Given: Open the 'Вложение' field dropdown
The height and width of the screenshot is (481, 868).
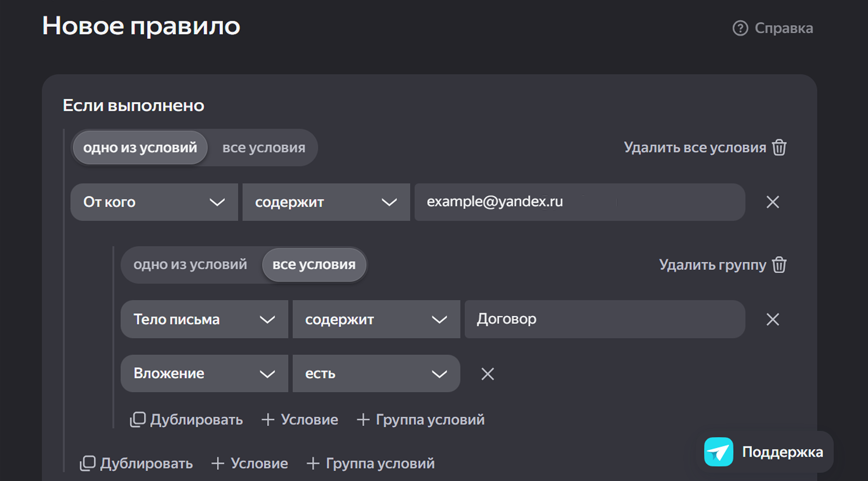Looking at the screenshot, I should 204,373.
